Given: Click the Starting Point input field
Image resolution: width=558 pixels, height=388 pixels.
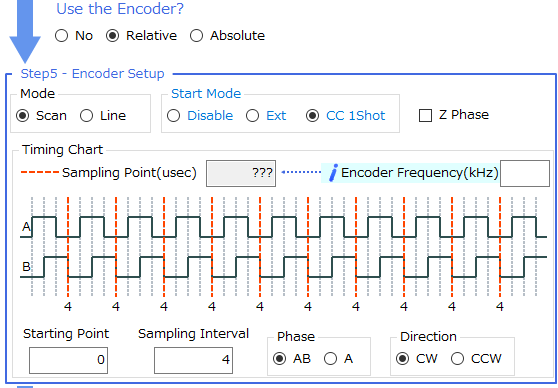Looking at the screenshot, I should click(x=68, y=360).
